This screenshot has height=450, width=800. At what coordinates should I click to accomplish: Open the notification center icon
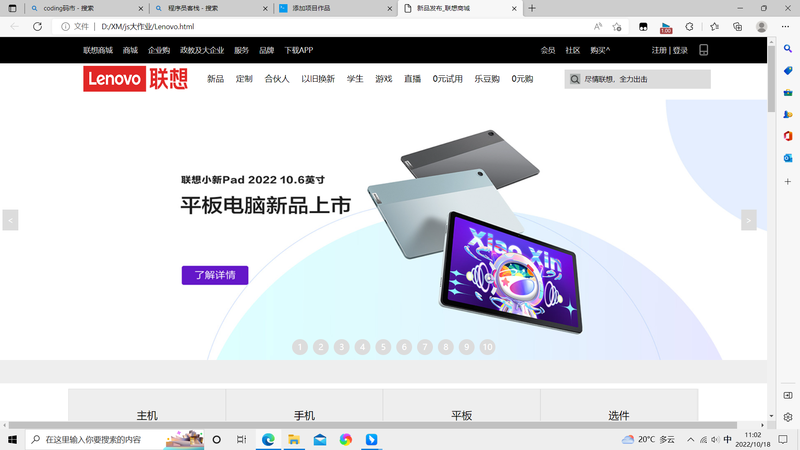tap(783, 439)
